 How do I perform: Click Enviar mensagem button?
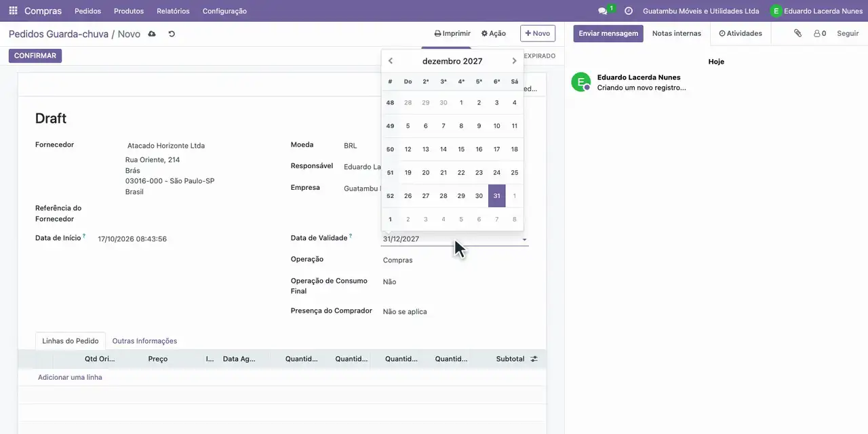[608, 33]
